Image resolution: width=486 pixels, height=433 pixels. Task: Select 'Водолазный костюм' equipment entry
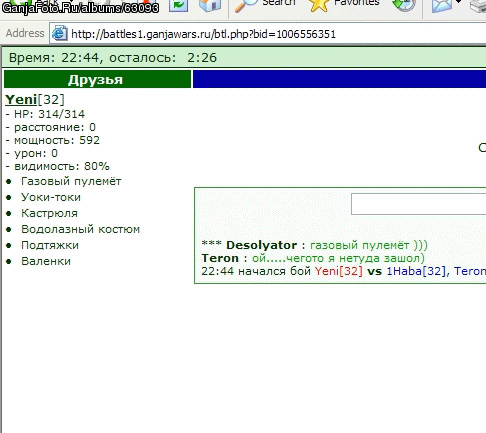point(80,229)
